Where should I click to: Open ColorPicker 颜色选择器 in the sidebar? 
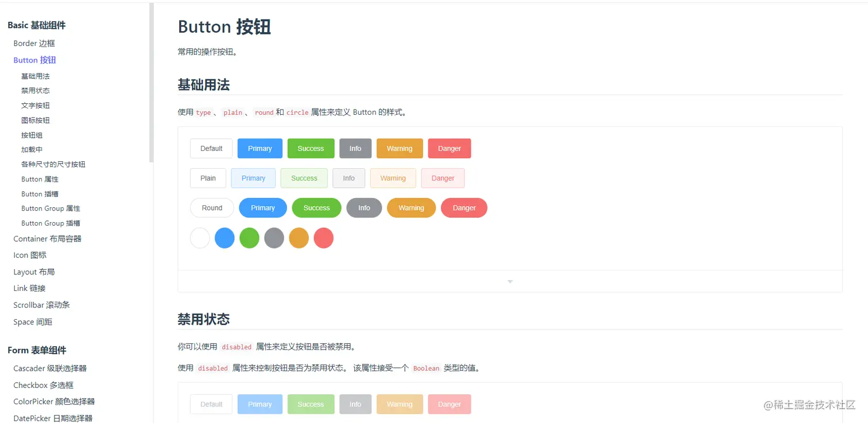pos(55,402)
